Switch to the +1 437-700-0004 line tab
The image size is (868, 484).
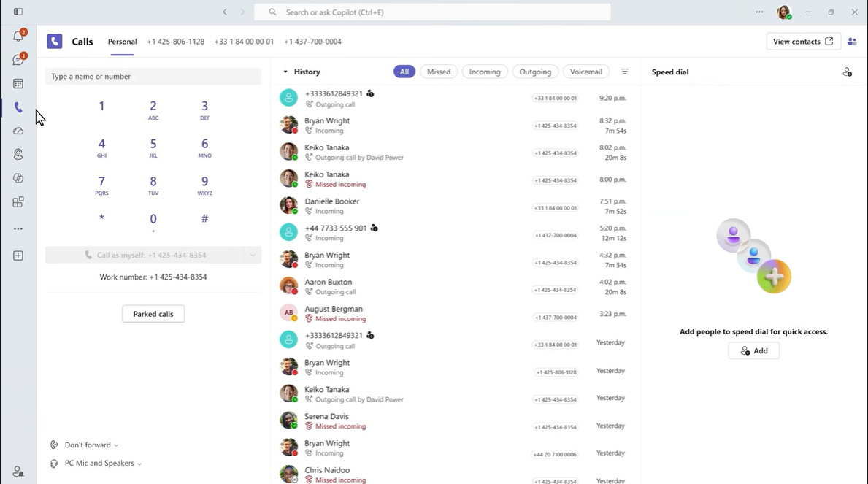(x=312, y=42)
